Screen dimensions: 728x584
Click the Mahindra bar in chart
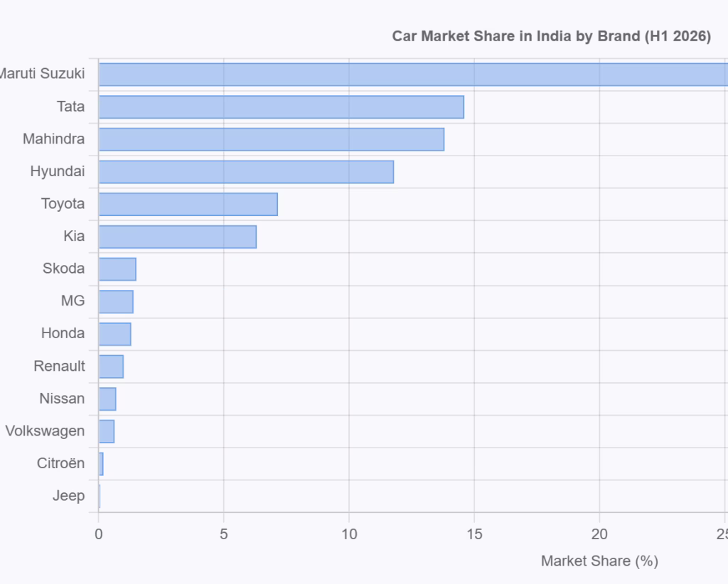271,140
